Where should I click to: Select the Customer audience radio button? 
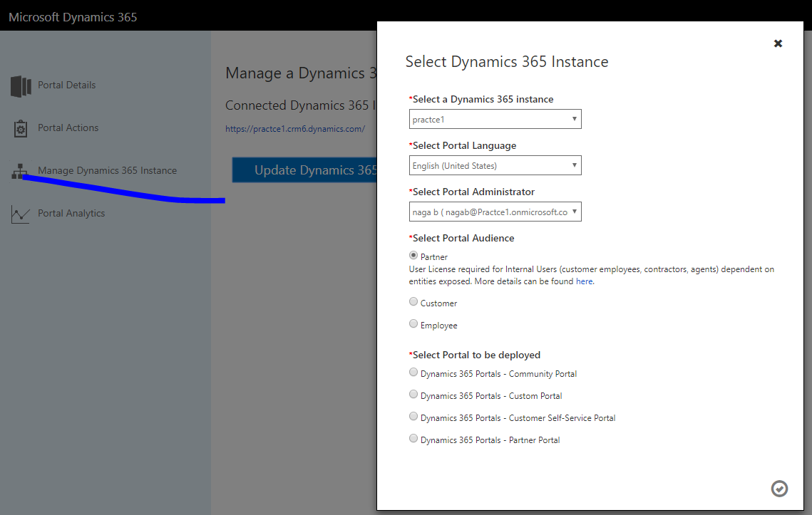[x=413, y=301]
